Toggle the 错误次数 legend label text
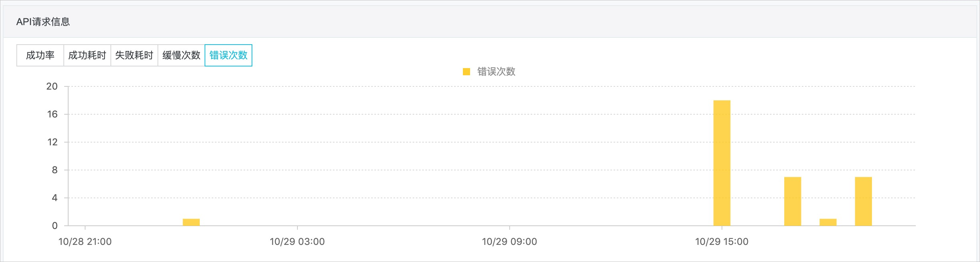The height and width of the screenshot is (262, 980). point(496,72)
